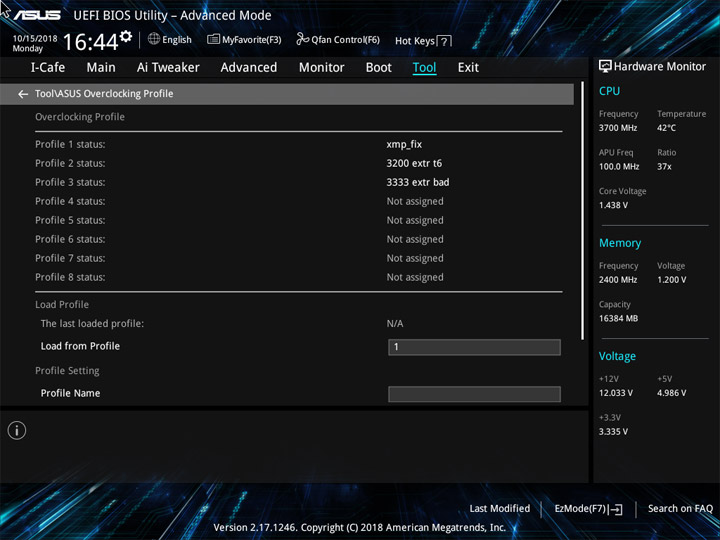
Task: Click the APU Freq value 100.0 MHz
Action: tap(619, 167)
